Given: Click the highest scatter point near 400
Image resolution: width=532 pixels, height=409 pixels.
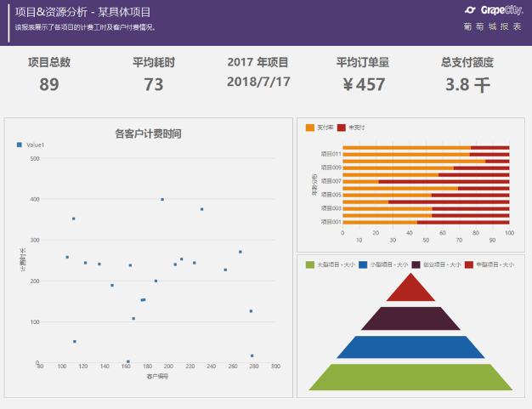Looking at the screenshot, I should tap(162, 200).
